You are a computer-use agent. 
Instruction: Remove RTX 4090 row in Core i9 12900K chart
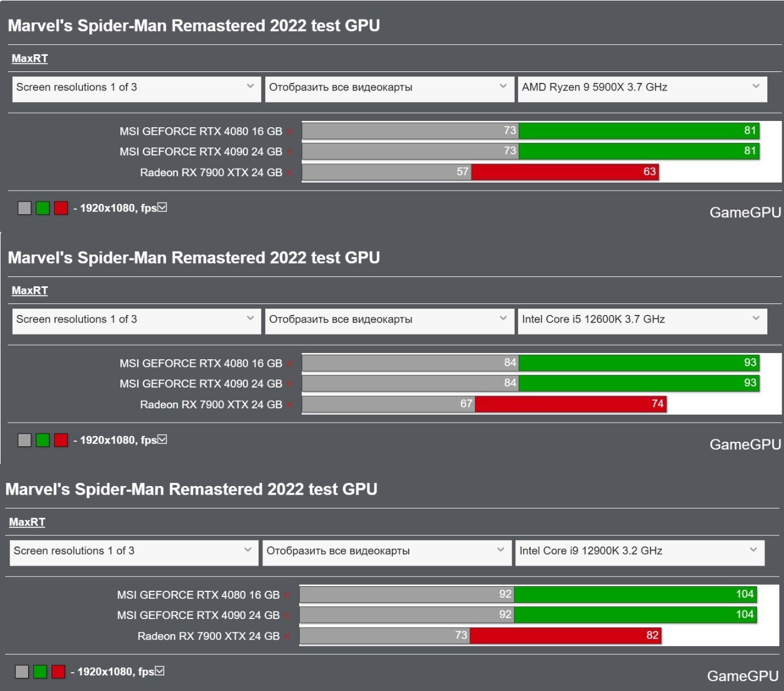pos(287,616)
